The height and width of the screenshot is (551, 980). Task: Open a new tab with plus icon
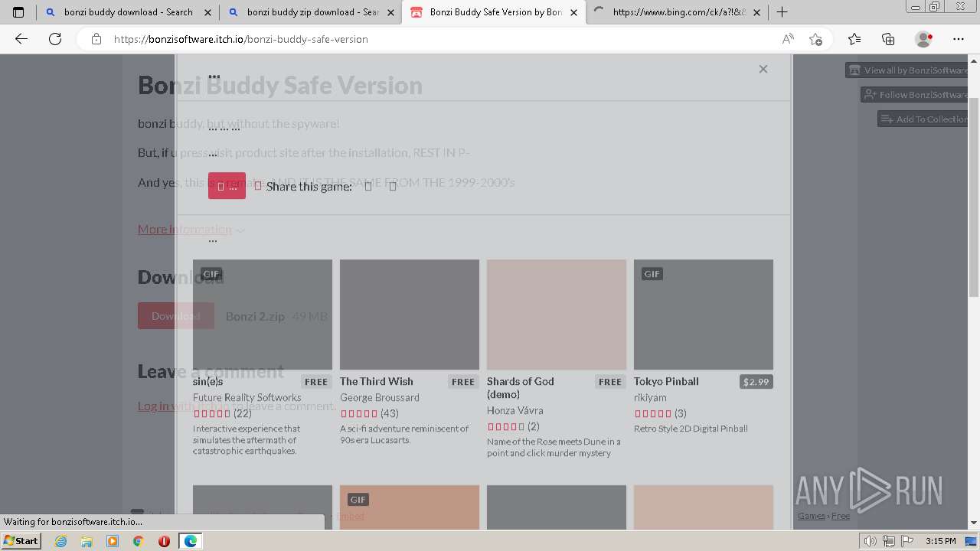[782, 12]
